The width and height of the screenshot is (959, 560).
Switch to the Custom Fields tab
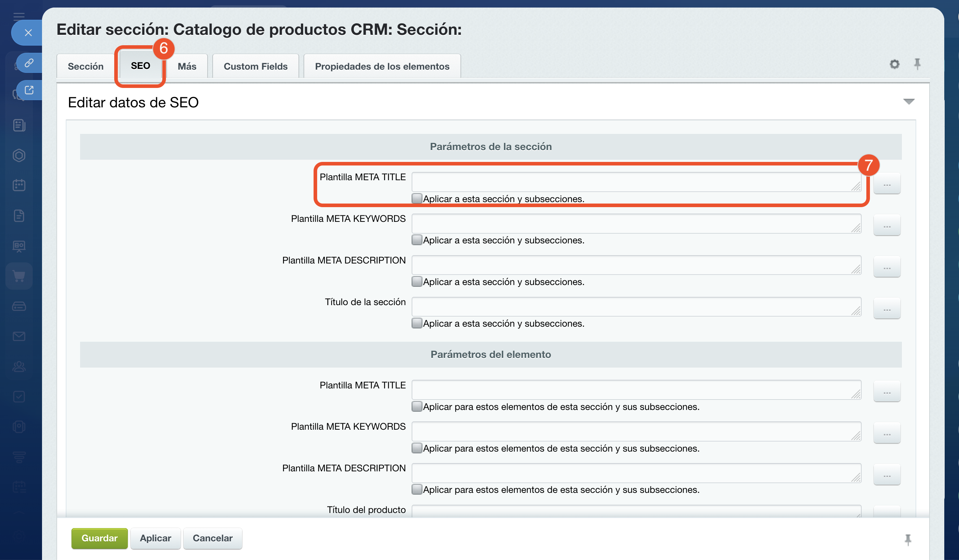click(x=255, y=66)
